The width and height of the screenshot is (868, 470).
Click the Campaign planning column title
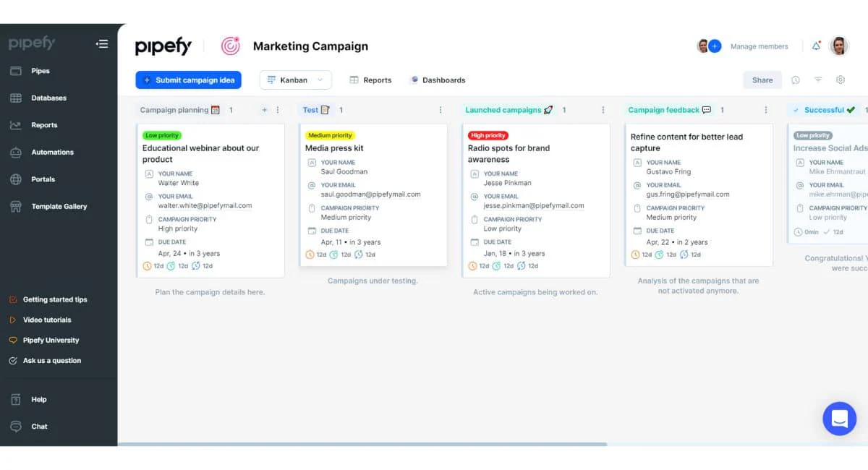click(x=174, y=110)
